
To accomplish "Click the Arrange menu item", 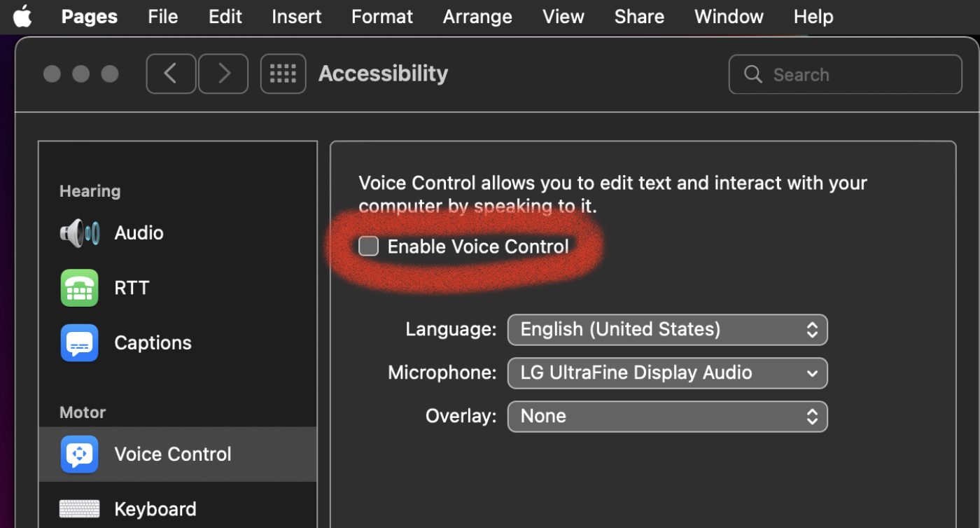I will (x=477, y=16).
